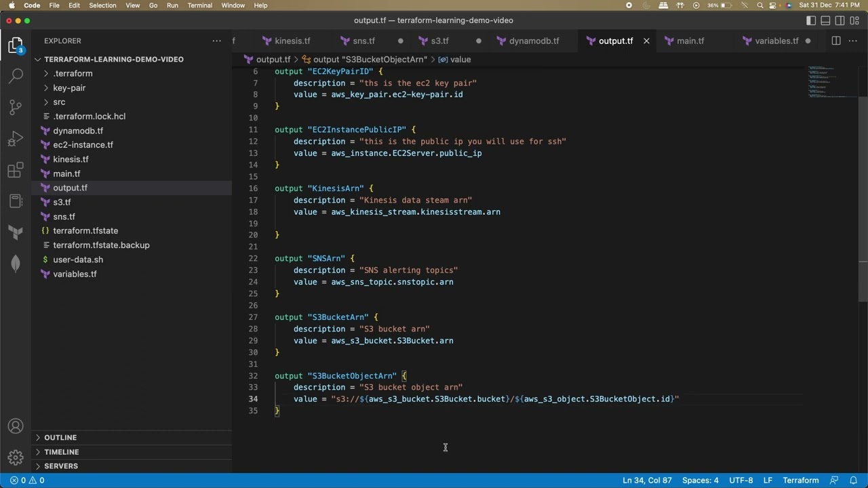Open terraform.tfstate file
Screen dimensions: 868x488
[85, 231]
